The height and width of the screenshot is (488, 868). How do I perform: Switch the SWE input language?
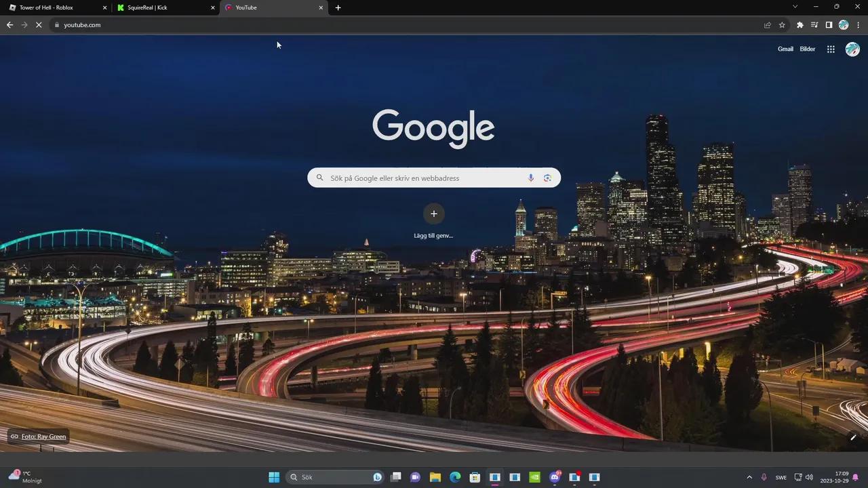pos(781,477)
